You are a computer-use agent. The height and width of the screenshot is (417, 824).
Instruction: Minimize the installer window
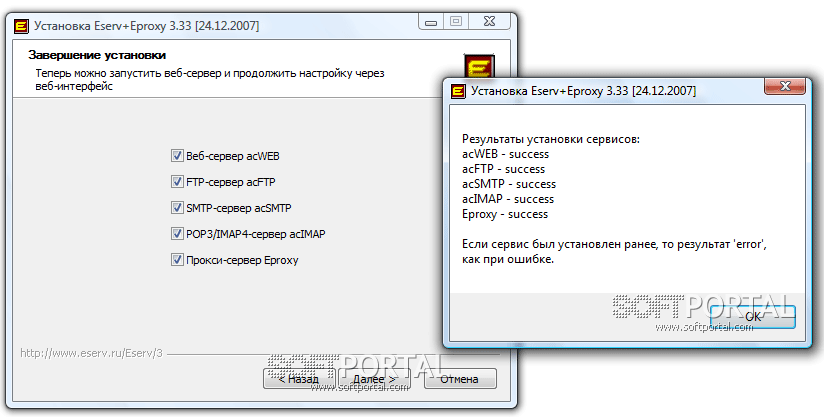[x=431, y=22]
